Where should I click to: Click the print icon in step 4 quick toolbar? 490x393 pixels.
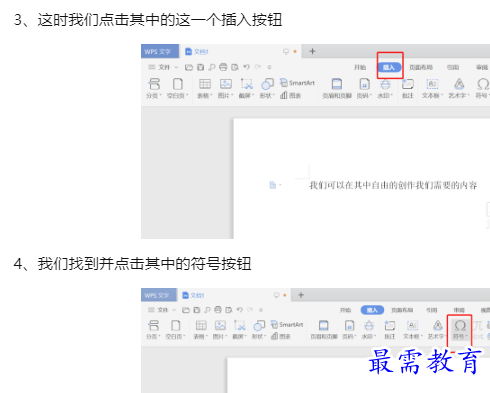(x=218, y=310)
